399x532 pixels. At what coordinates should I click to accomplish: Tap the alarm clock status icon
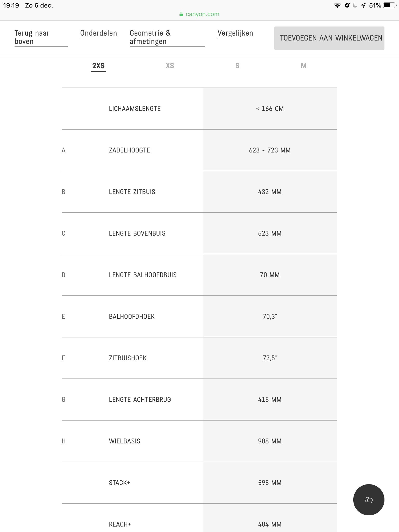click(x=347, y=5)
